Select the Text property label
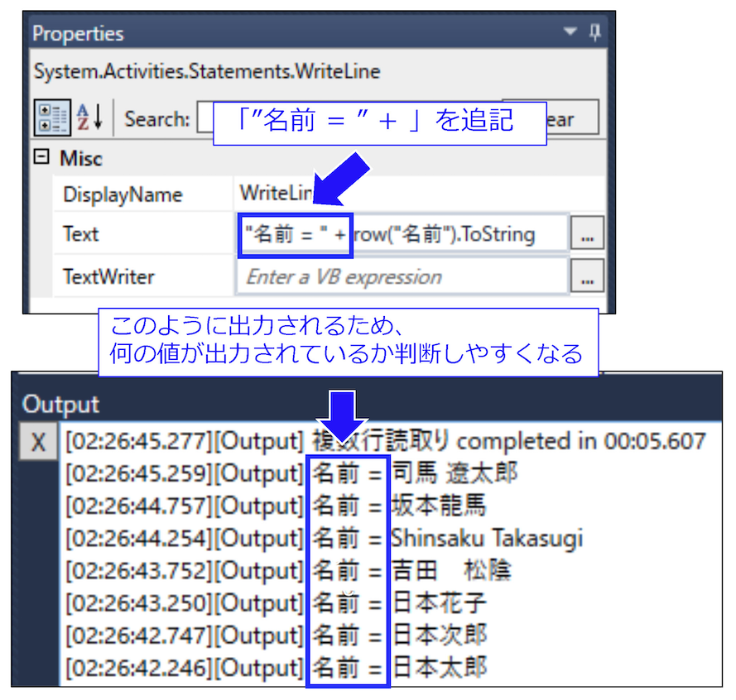This screenshot has width=736, height=700. pos(81,233)
